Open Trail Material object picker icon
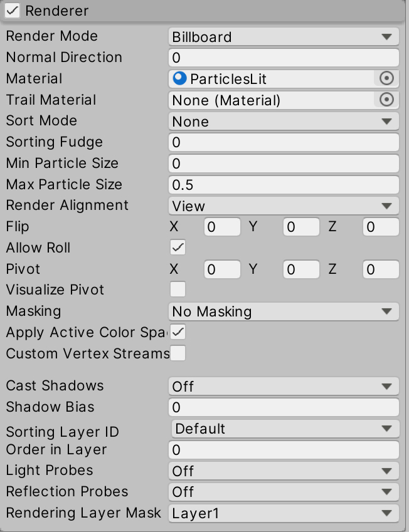Viewport: 409px width, 532px height. click(386, 100)
